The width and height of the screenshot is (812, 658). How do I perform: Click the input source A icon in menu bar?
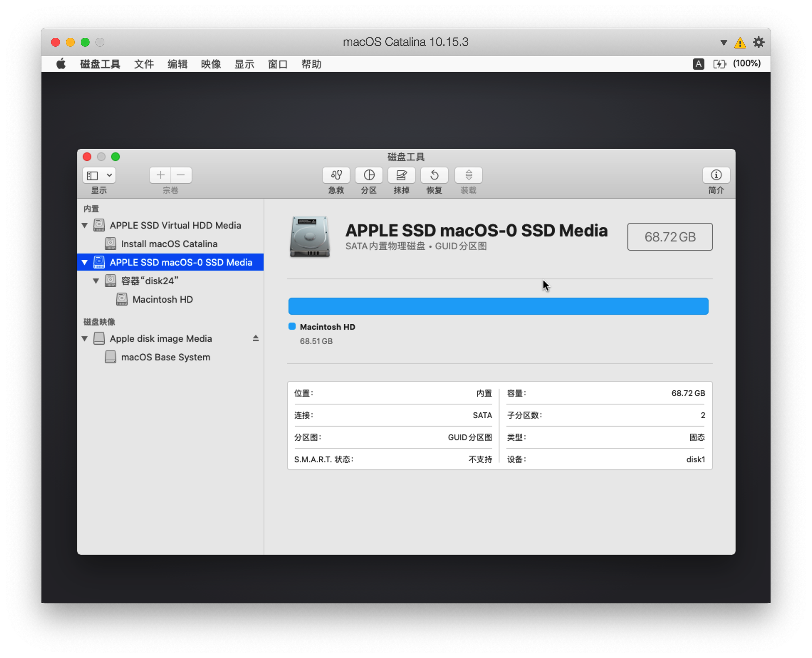(698, 64)
